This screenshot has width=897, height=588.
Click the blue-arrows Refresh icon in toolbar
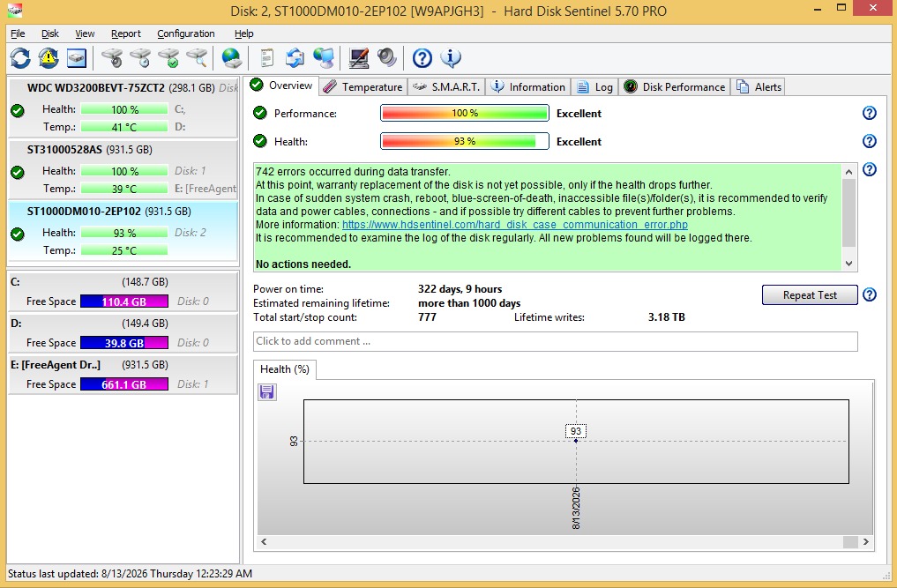pyautogui.click(x=20, y=58)
